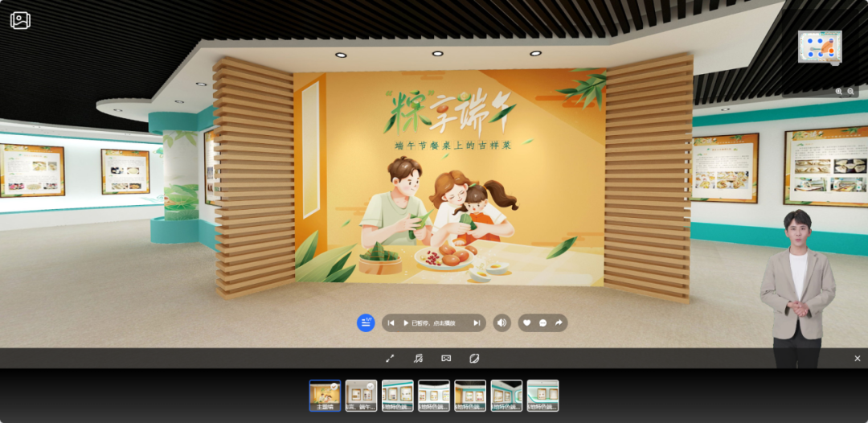
Task: Enable VR headset mode
Action: 446,359
